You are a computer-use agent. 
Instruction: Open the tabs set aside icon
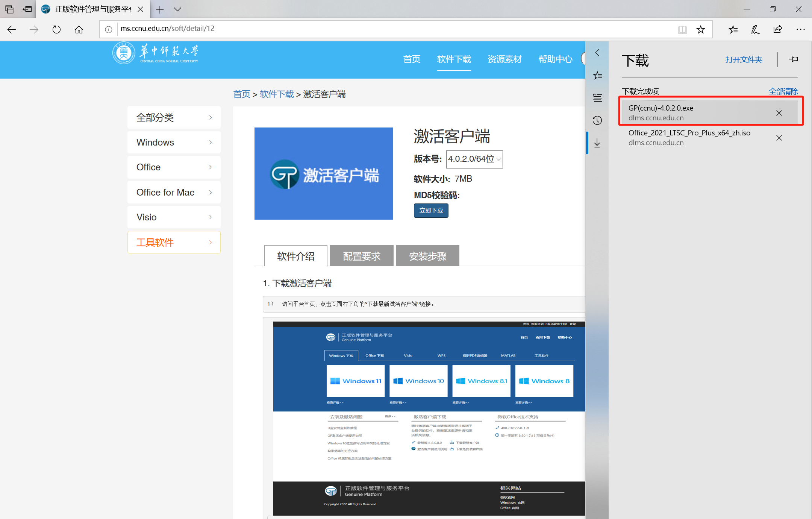9,9
